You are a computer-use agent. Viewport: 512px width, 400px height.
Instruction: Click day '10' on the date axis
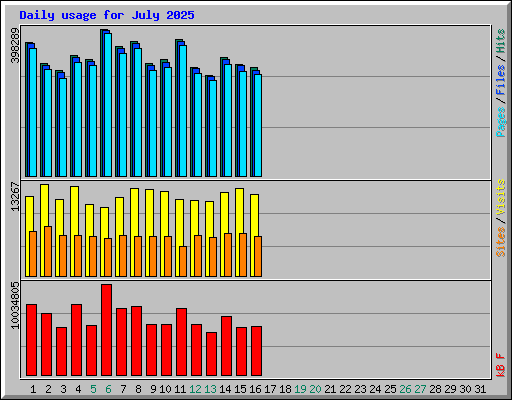pos(165,389)
